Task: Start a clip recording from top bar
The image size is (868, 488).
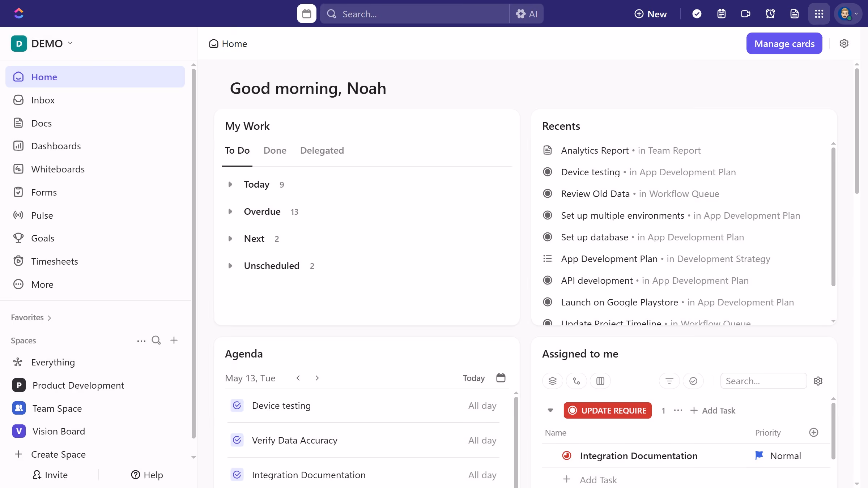Action: [745, 14]
